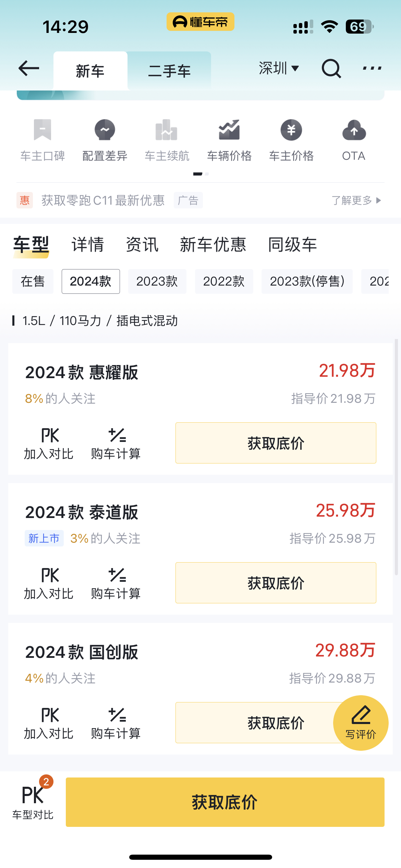
Task: Expand 了解更多 arrow in ad banner
Action: (x=356, y=200)
